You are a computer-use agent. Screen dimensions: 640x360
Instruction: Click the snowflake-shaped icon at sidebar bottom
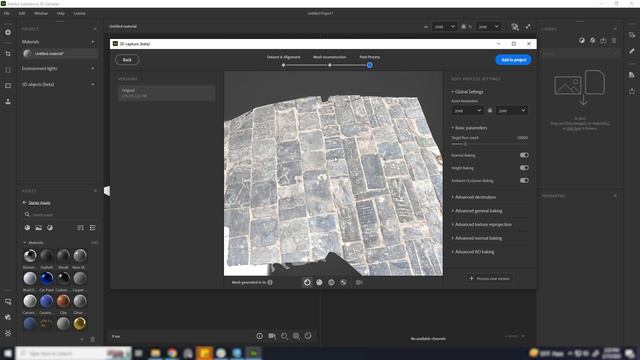[8, 333]
